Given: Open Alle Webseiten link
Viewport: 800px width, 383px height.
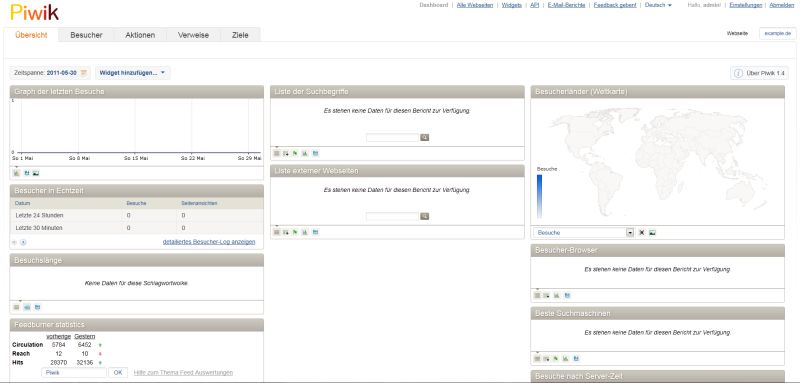Looking at the screenshot, I should (x=474, y=5).
